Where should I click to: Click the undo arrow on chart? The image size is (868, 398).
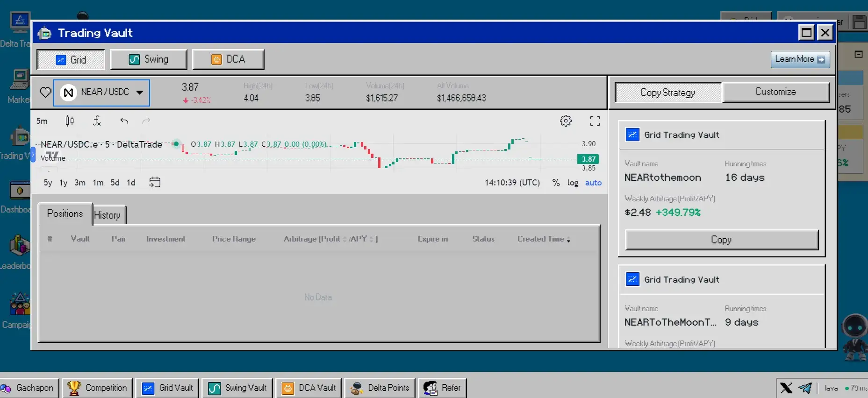click(x=124, y=121)
